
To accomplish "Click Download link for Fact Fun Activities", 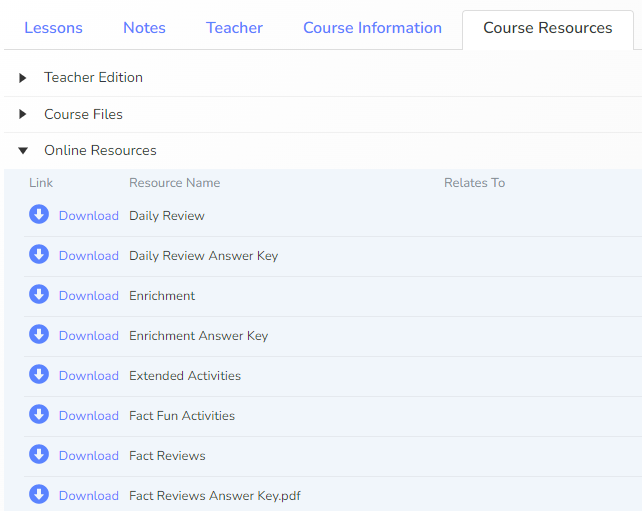I will (89, 416).
